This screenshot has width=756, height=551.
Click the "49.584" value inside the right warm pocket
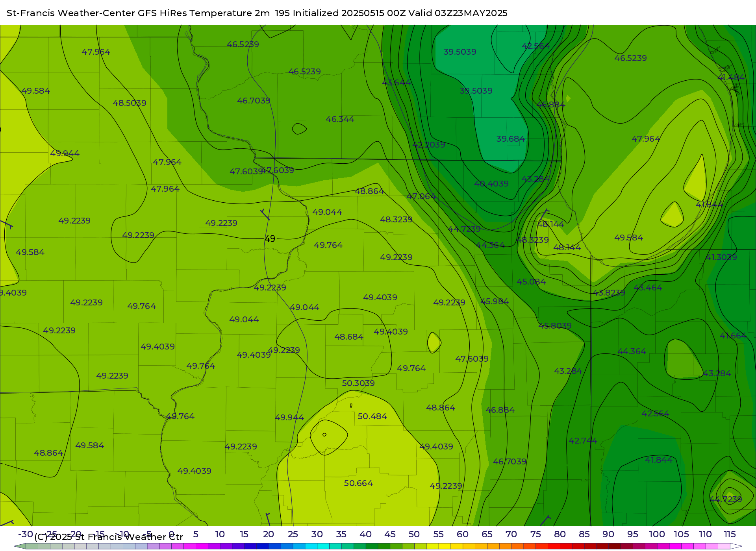[628, 237]
